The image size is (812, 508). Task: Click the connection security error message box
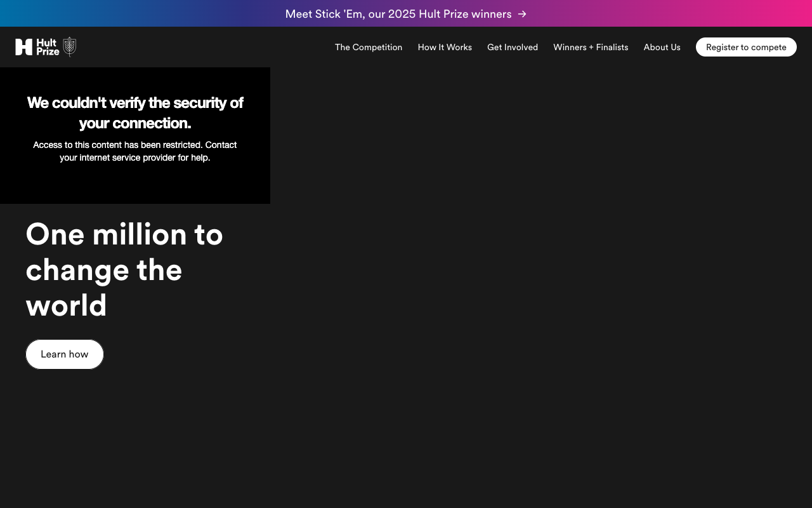pyautogui.click(x=135, y=135)
